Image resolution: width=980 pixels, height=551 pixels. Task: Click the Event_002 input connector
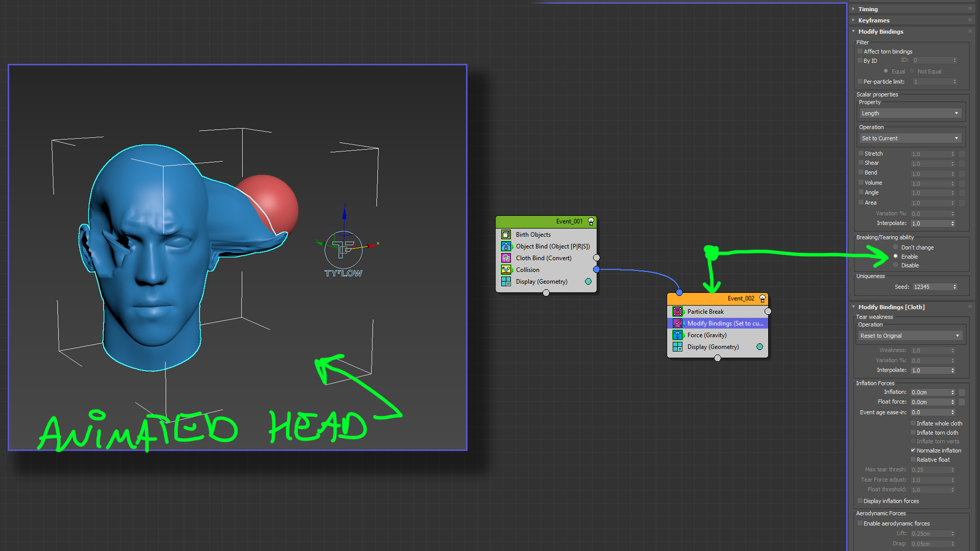pos(679,292)
